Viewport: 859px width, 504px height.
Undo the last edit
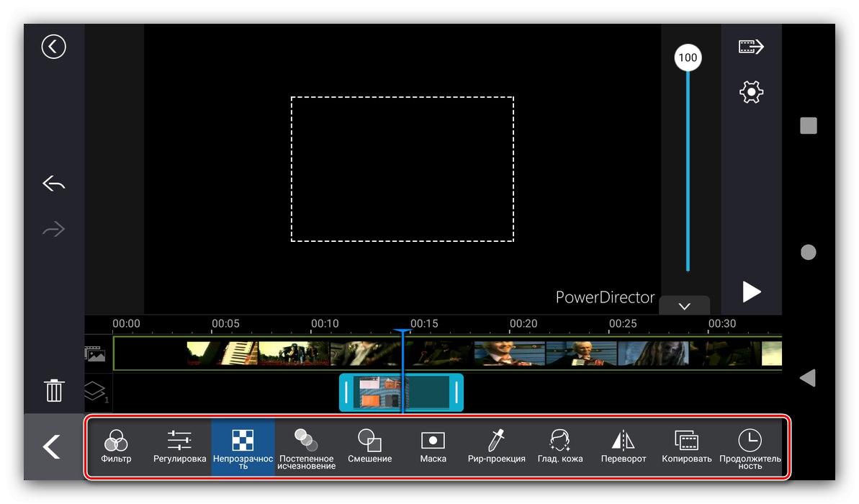coord(54,184)
